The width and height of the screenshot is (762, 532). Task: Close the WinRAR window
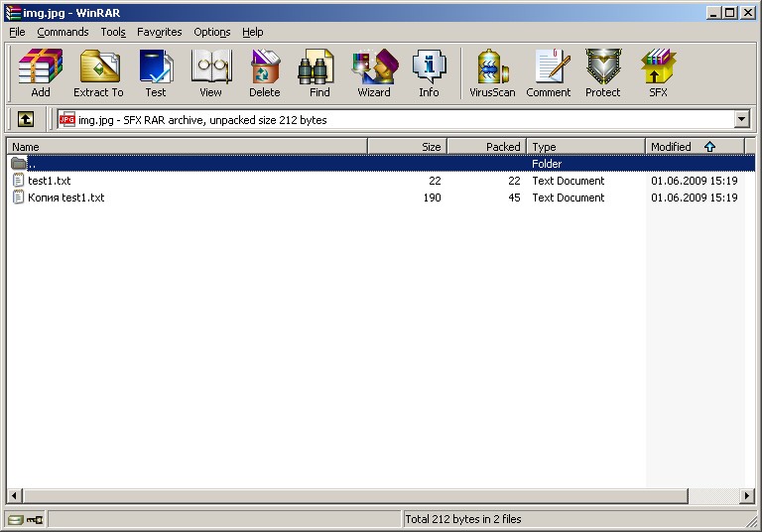(747, 13)
